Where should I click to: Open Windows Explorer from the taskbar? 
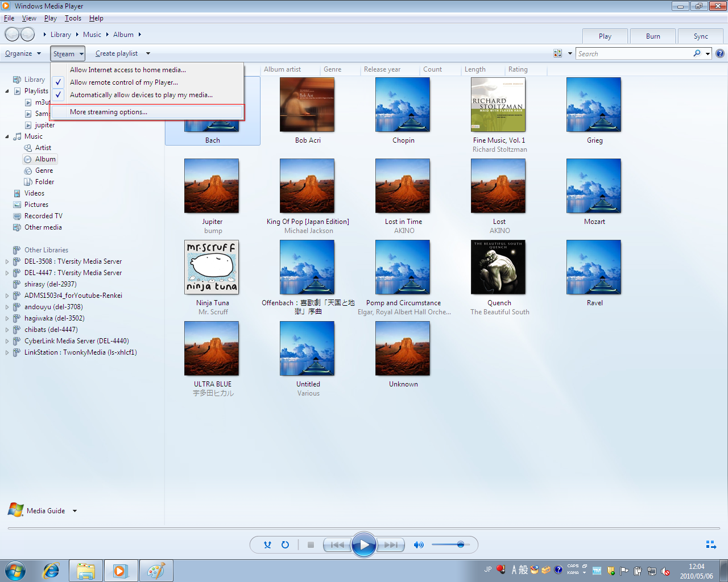86,571
